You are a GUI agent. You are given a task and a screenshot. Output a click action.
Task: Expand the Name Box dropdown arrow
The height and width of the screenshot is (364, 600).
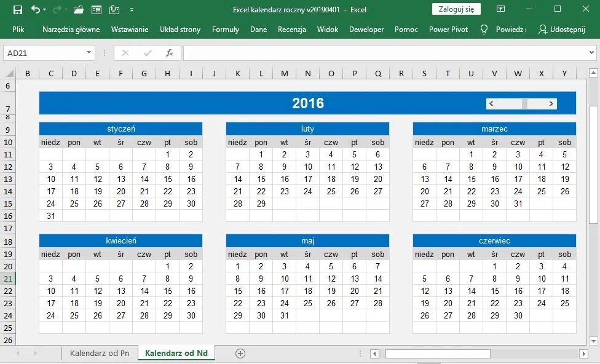(x=89, y=53)
